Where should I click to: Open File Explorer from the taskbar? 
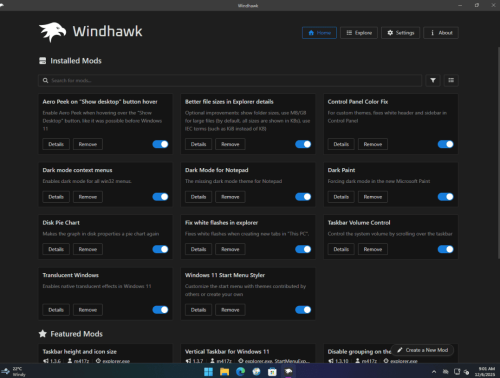point(224,371)
